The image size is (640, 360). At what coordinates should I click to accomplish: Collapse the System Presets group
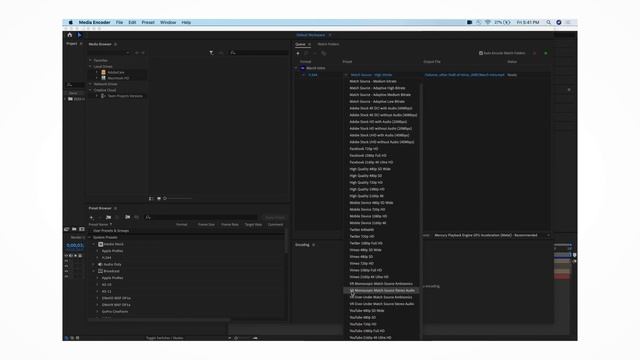90,237
